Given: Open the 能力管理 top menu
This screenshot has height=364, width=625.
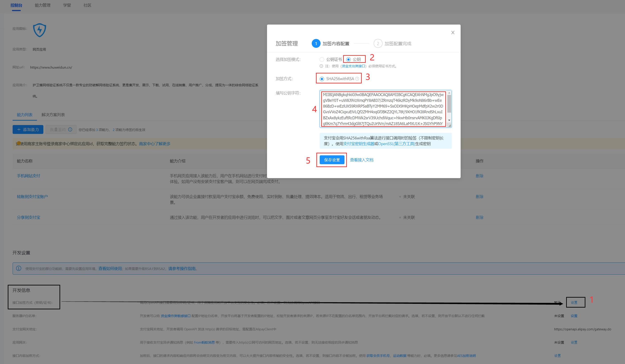Looking at the screenshot, I should pyautogui.click(x=43, y=5).
